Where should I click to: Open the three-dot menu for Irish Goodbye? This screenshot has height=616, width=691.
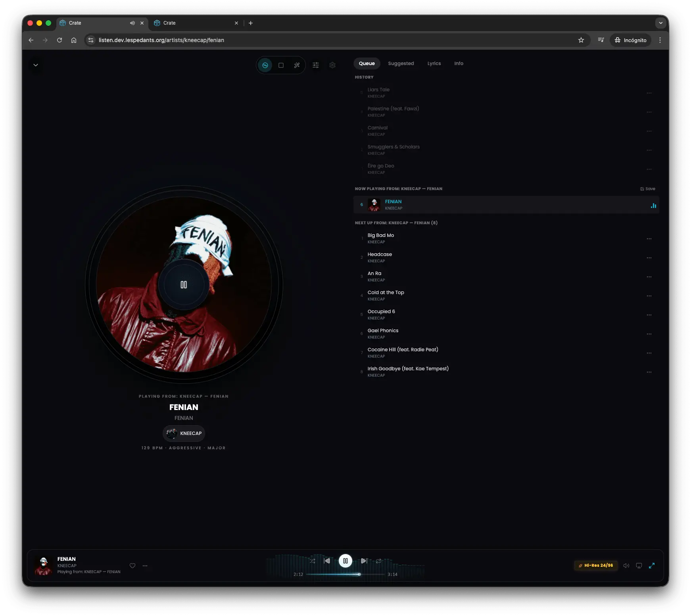(x=649, y=372)
